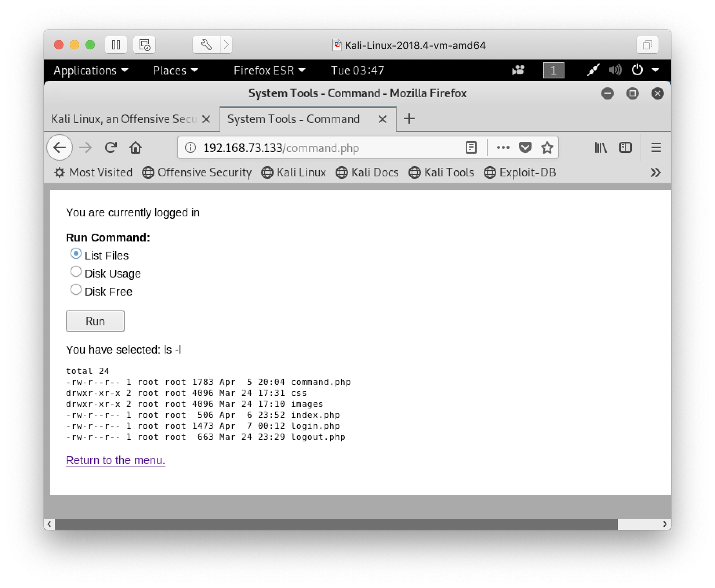Open the Kali Docs bookmark
Viewport: 715px width, 588px height.
point(367,172)
